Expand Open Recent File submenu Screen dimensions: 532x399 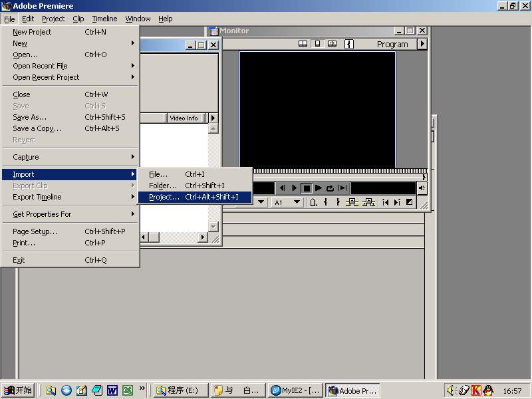point(70,66)
